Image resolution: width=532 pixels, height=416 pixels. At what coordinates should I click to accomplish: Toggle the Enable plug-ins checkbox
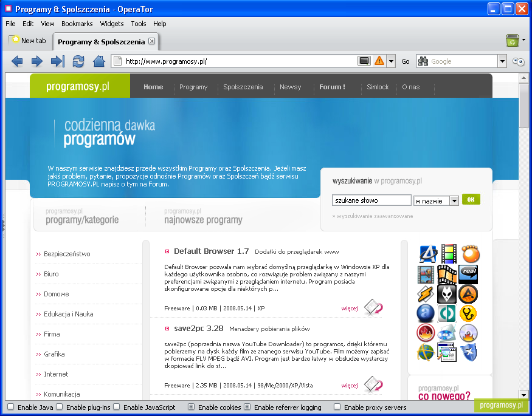click(x=60, y=407)
